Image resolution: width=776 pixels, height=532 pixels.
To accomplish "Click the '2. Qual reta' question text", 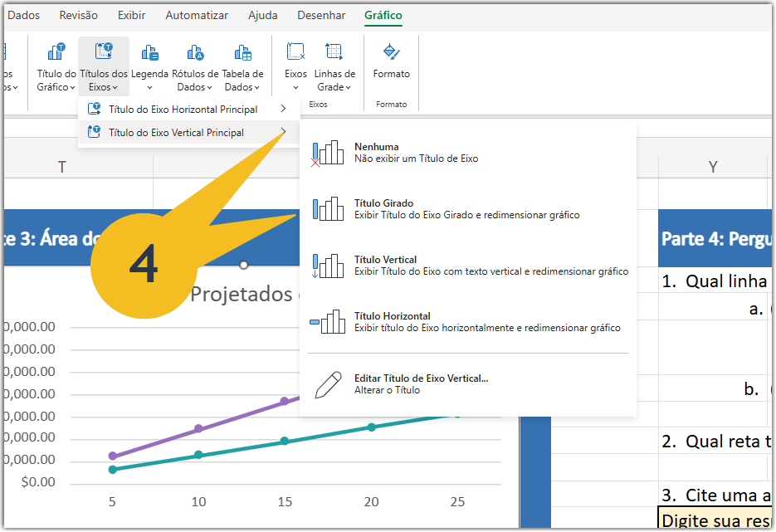I will (x=715, y=441).
